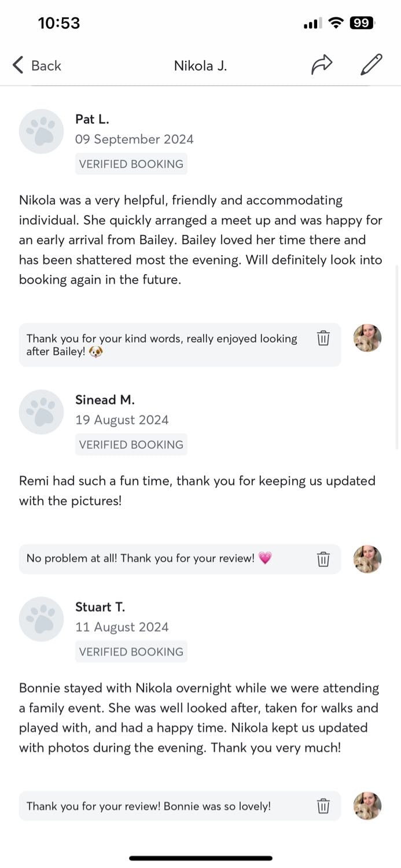Delete the reply to Sinead M.'s review

323,559
